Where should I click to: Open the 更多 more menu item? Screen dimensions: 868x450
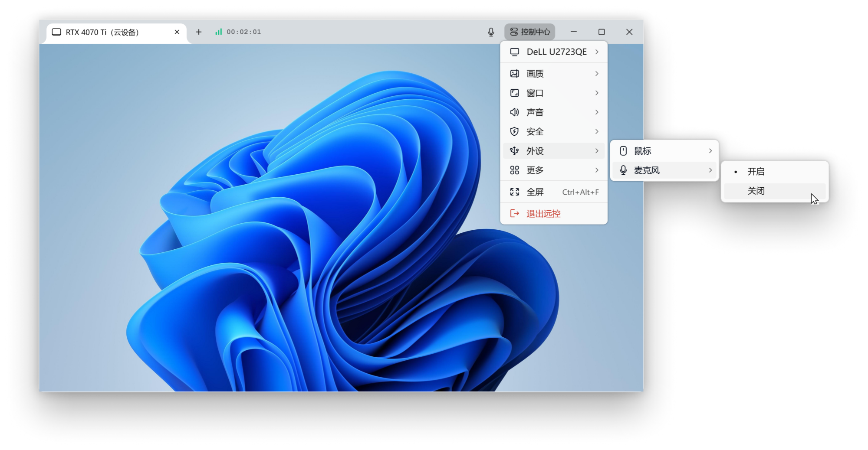click(x=554, y=170)
